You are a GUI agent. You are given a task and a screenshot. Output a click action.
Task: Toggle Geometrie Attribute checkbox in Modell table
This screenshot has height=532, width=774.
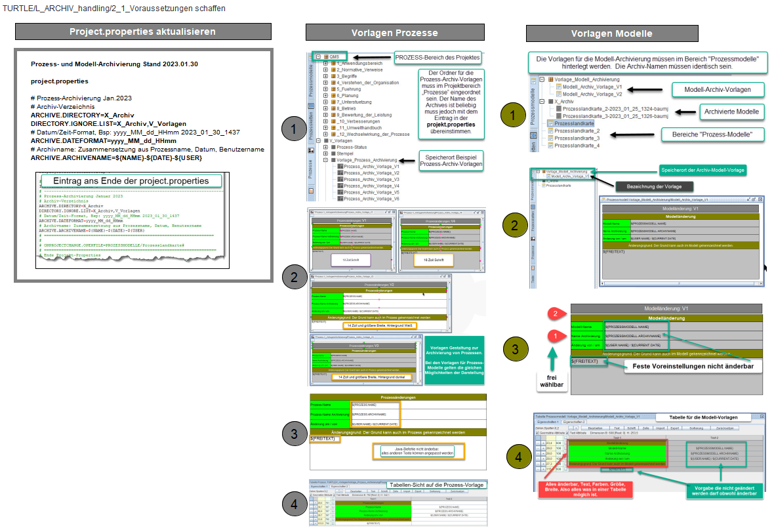(x=537, y=434)
